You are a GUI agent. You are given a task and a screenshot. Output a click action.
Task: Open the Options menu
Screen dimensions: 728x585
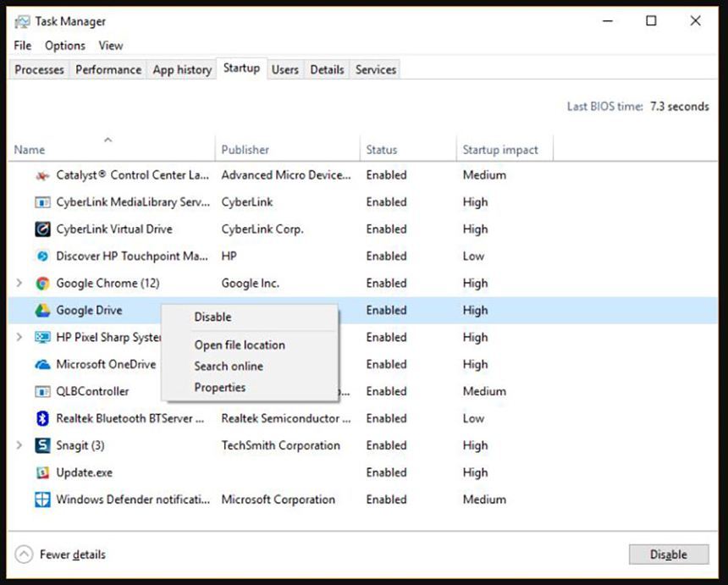(65, 46)
